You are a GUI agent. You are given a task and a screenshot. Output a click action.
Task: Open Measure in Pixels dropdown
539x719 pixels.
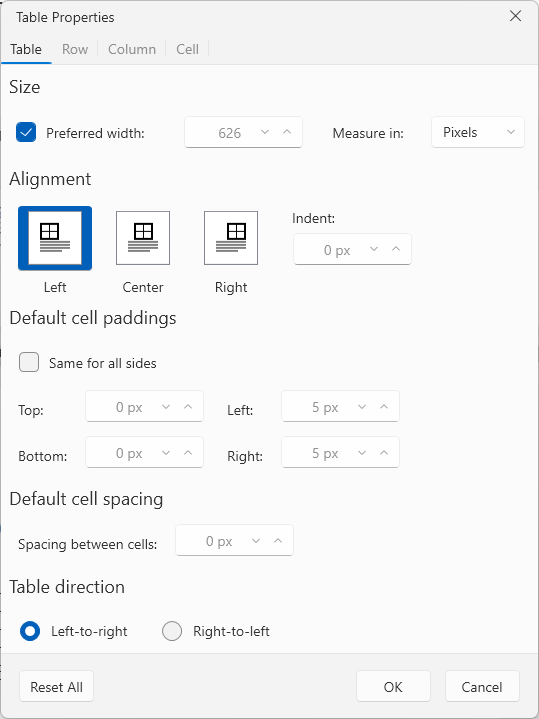pyautogui.click(x=478, y=132)
